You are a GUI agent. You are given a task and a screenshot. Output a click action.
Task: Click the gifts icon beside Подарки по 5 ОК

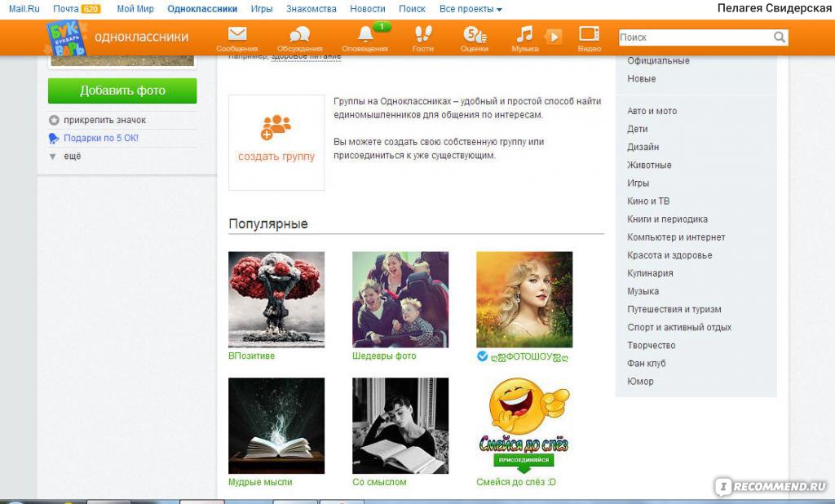click(x=54, y=139)
